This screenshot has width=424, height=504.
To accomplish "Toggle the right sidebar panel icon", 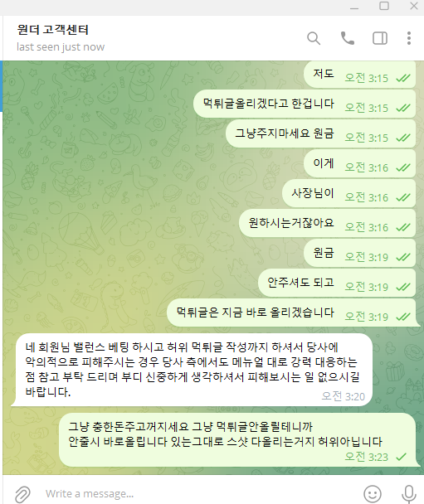I will pyautogui.click(x=379, y=38).
